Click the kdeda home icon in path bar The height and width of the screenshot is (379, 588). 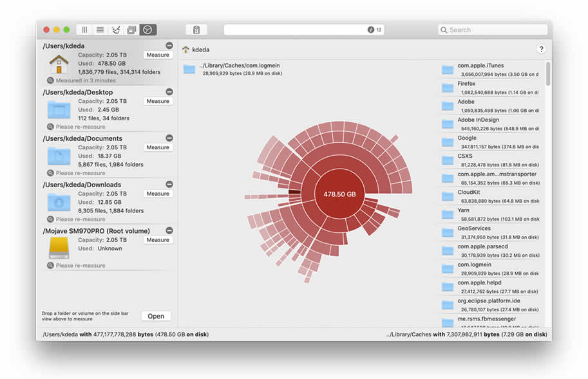[x=185, y=50]
